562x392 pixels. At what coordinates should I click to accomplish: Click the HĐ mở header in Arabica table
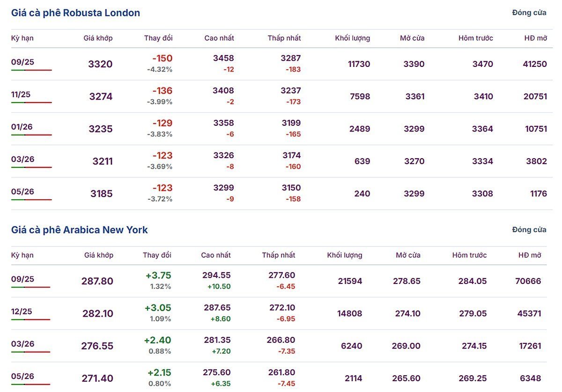pos(529,255)
